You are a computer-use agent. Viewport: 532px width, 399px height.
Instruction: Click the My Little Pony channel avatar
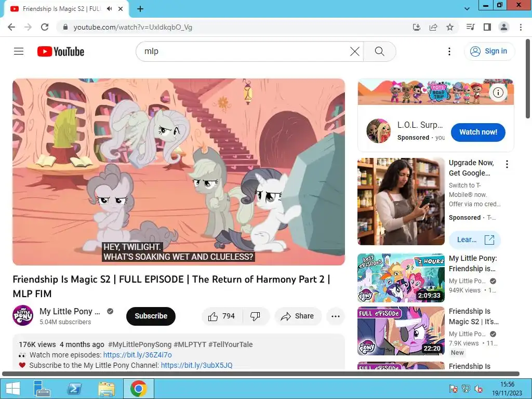(x=23, y=315)
